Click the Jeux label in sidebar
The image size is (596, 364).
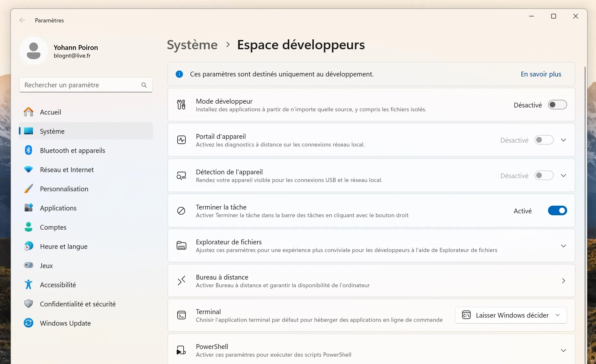[46, 265]
